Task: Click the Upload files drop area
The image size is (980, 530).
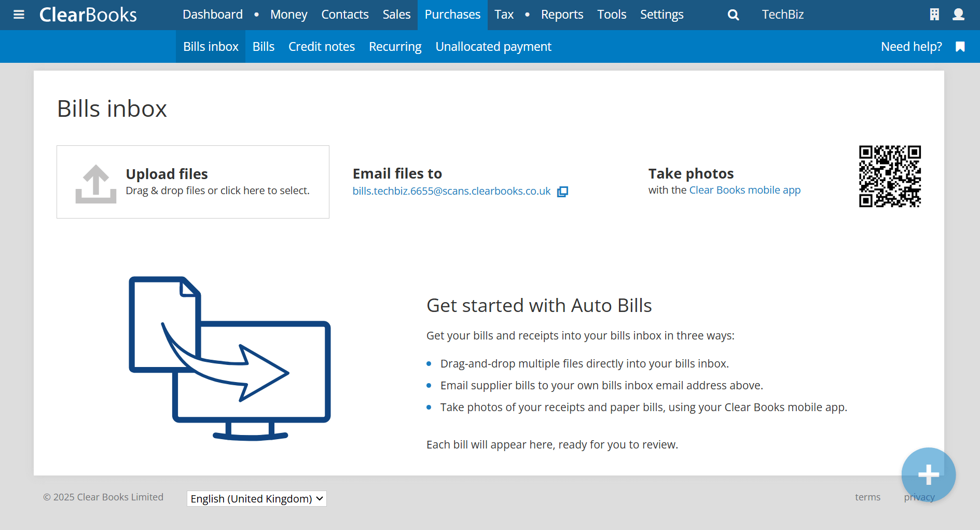Action: tap(193, 182)
